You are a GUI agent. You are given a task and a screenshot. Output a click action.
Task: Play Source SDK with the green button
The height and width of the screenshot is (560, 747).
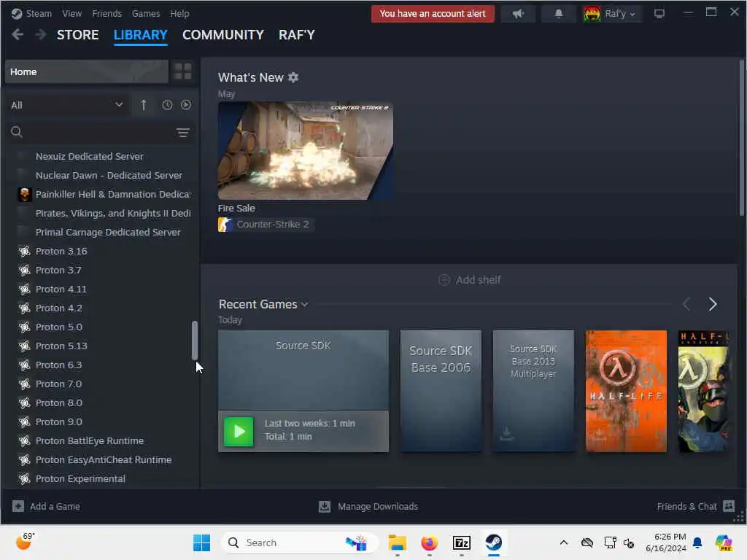[239, 432]
